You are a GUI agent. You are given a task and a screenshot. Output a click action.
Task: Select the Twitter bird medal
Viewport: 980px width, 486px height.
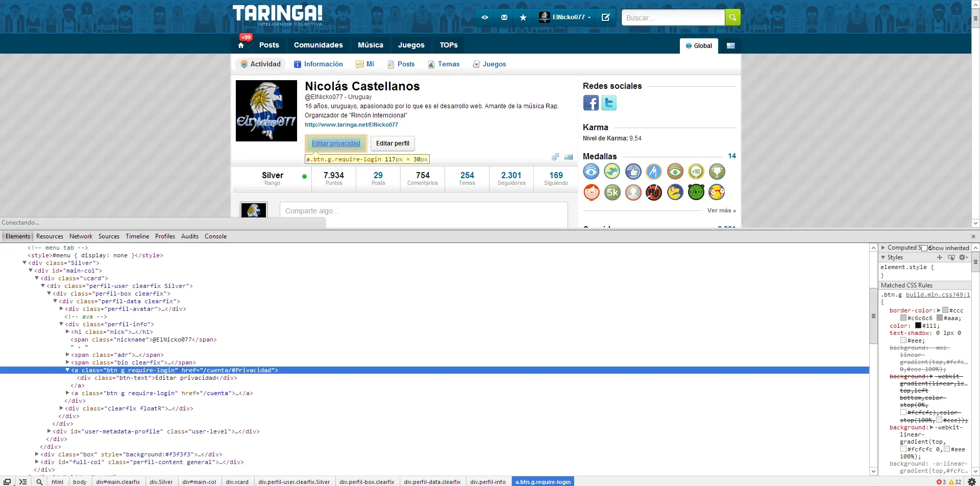coord(612,172)
